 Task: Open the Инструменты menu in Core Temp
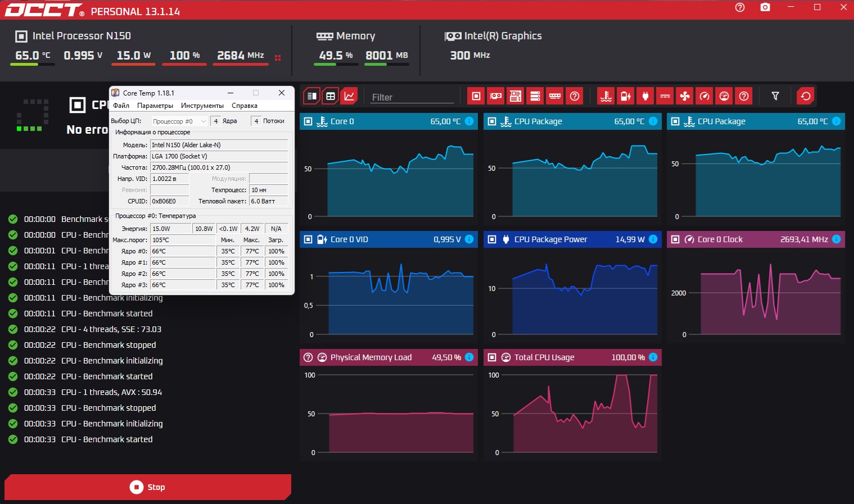(x=202, y=106)
